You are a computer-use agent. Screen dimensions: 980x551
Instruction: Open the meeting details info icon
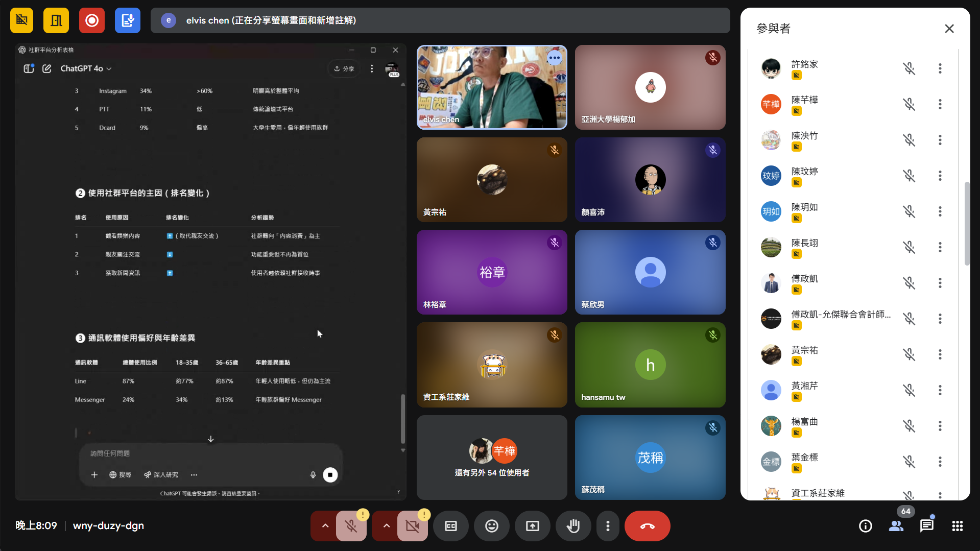(866, 526)
